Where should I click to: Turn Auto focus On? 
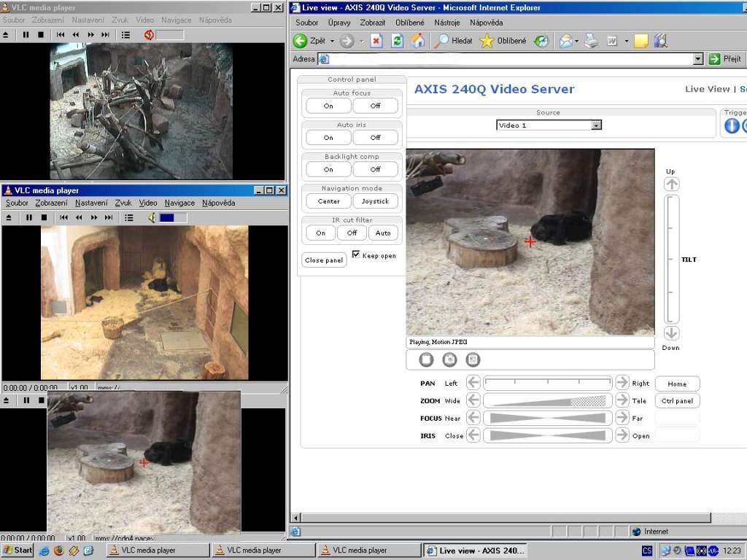pos(328,106)
